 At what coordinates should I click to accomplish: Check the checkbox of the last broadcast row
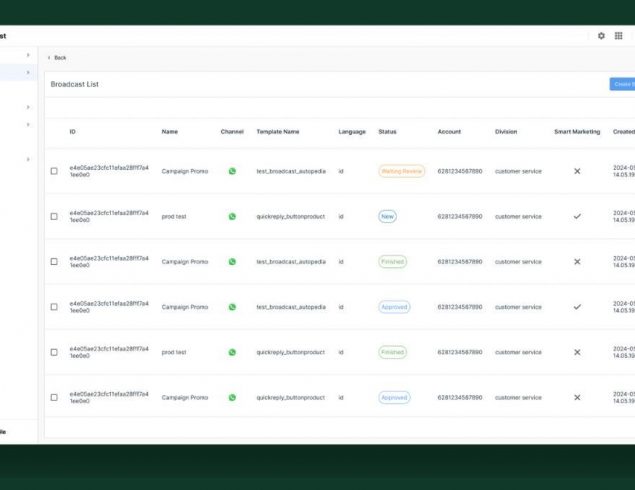[x=54, y=397]
